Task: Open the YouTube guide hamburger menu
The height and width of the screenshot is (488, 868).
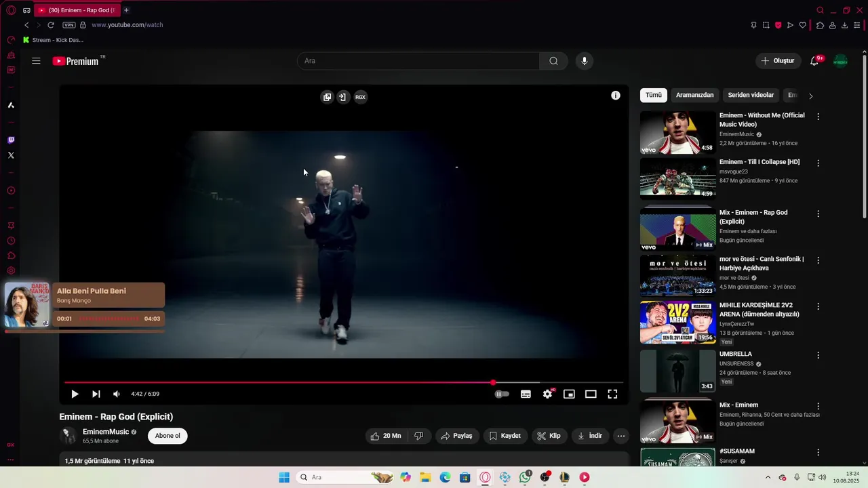Action: 36,61
